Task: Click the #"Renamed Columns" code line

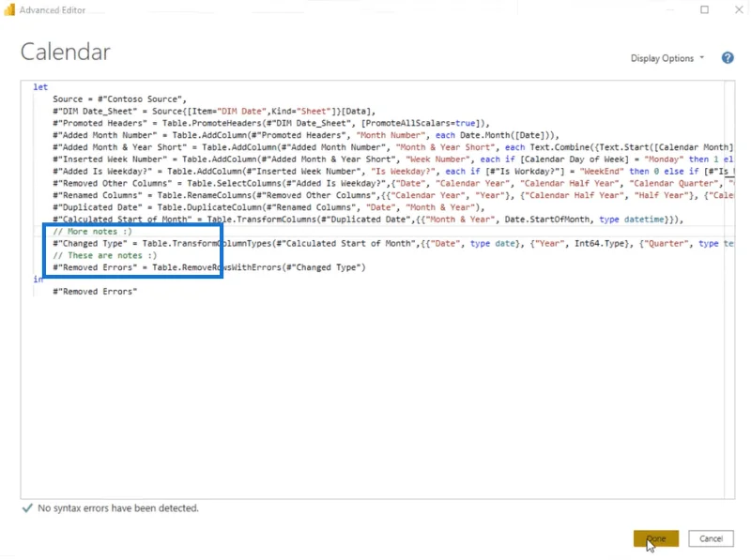Action: click(x=392, y=195)
